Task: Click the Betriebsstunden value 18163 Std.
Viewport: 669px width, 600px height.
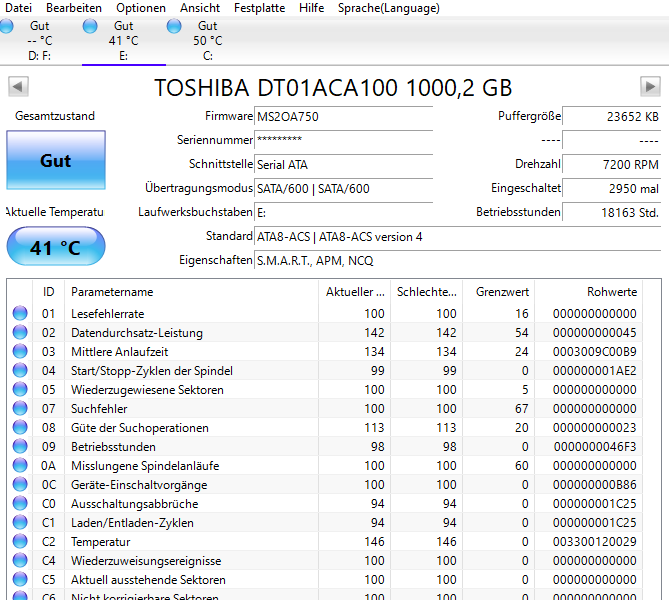Action: pyautogui.click(x=611, y=212)
